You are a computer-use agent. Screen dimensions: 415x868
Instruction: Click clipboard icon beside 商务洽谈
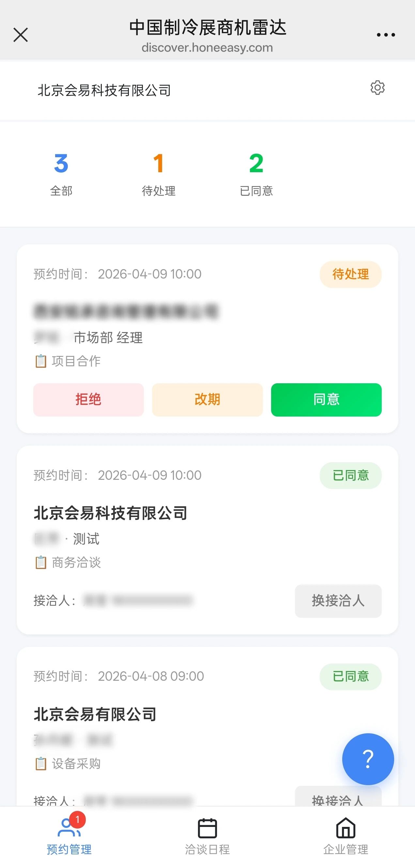click(x=41, y=562)
